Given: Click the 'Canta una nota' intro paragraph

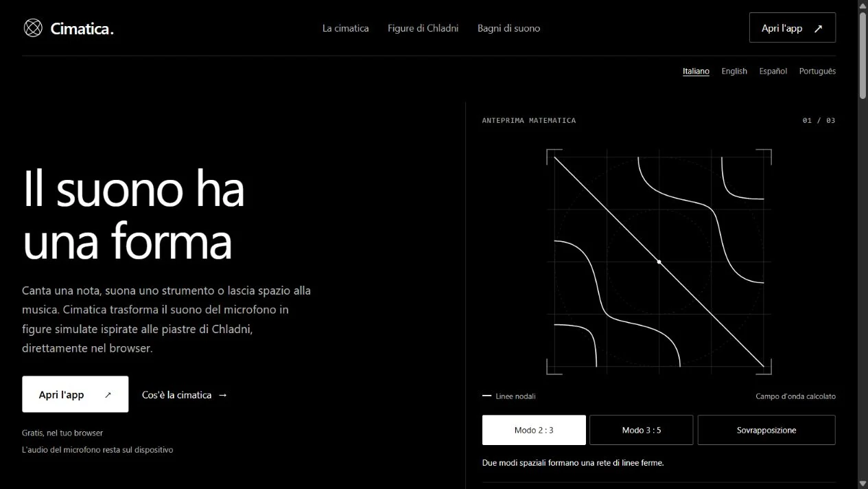Looking at the screenshot, I should click(x=167, y=319).
